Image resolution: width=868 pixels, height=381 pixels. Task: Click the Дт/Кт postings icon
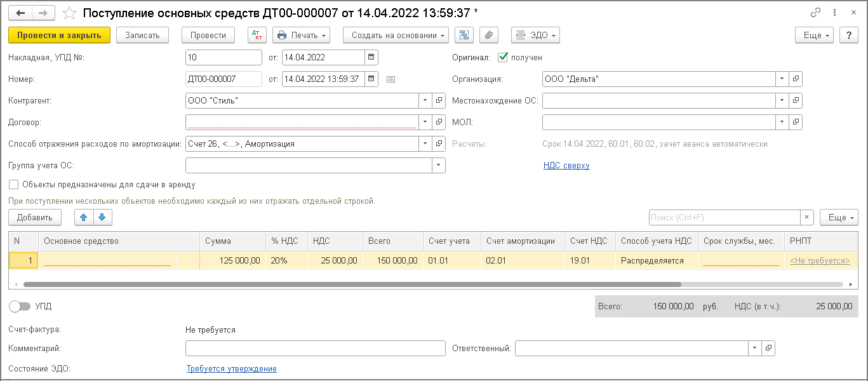[257, 35]
